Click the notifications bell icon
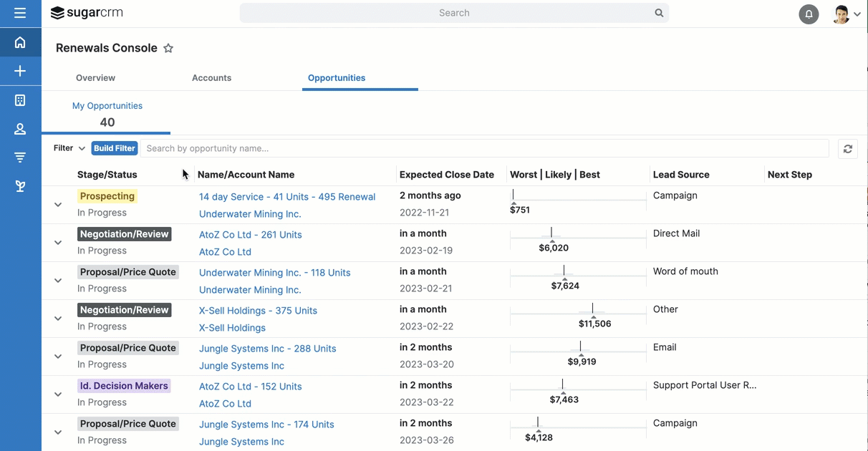868x451 pixels. coord(809,14)
